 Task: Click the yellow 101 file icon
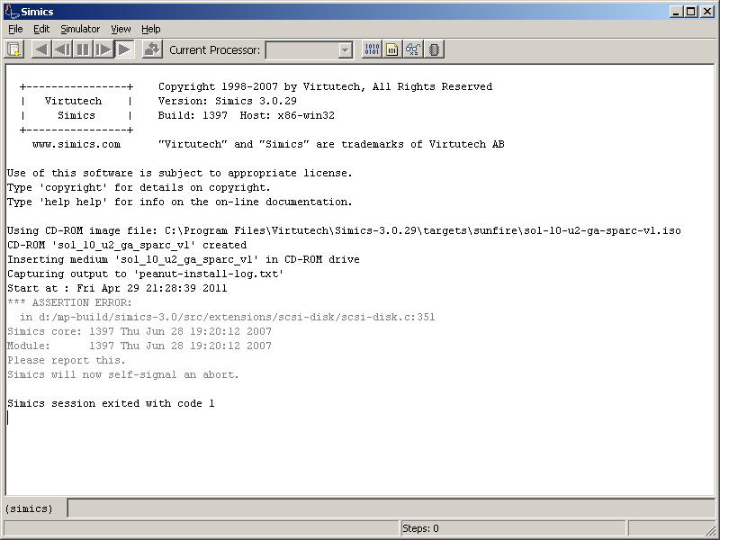point(392,49)
